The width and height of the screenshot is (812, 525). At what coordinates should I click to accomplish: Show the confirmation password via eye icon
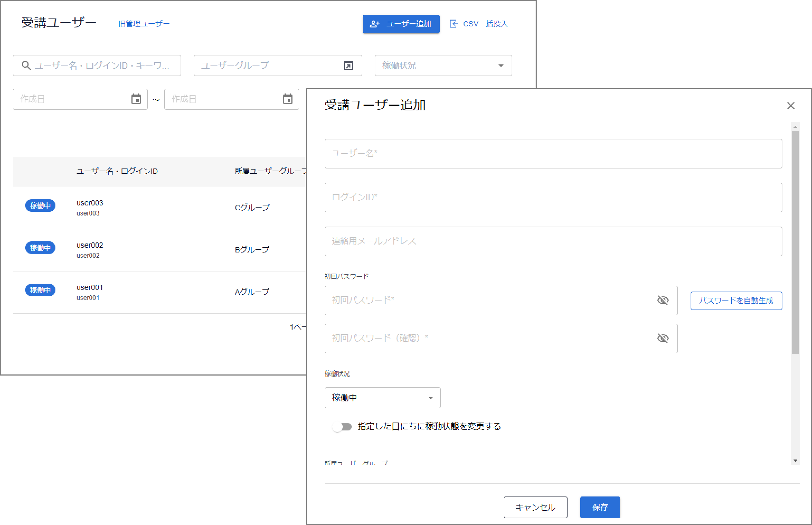[663, 339]
